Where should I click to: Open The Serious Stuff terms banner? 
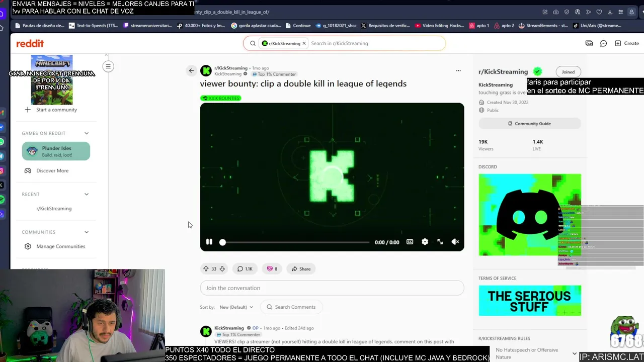529,301
